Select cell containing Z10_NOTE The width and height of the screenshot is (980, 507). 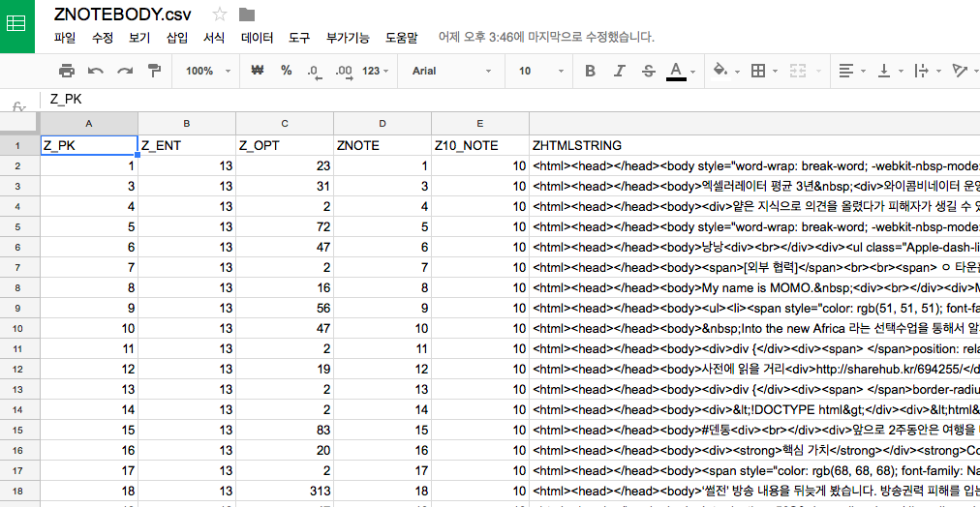(480, 145)
